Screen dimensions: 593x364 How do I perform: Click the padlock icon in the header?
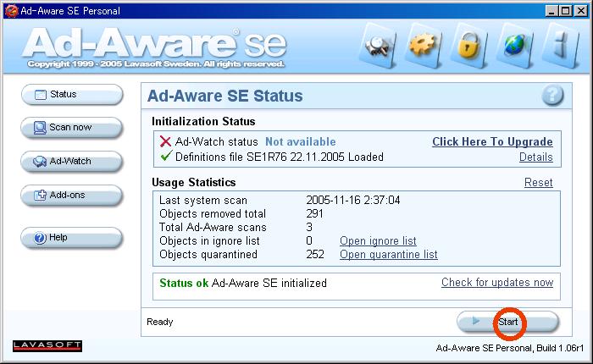click(x=469, y=46)
